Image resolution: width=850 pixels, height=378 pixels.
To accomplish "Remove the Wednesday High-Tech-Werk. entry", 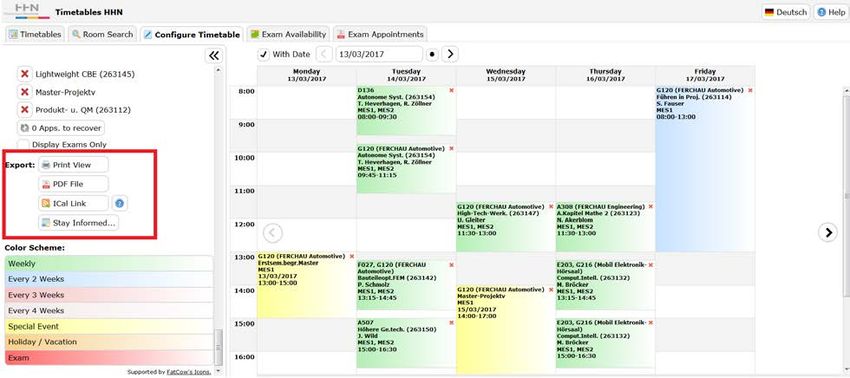I will [x=551, y=207].
